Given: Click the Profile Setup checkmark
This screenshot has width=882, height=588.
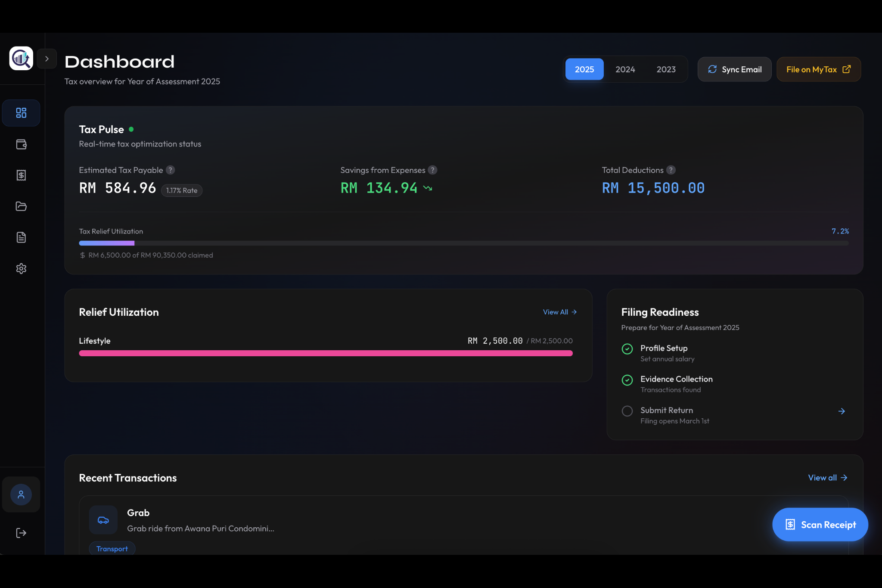Looking at the screenshot, I should click(x=627, y=349).
